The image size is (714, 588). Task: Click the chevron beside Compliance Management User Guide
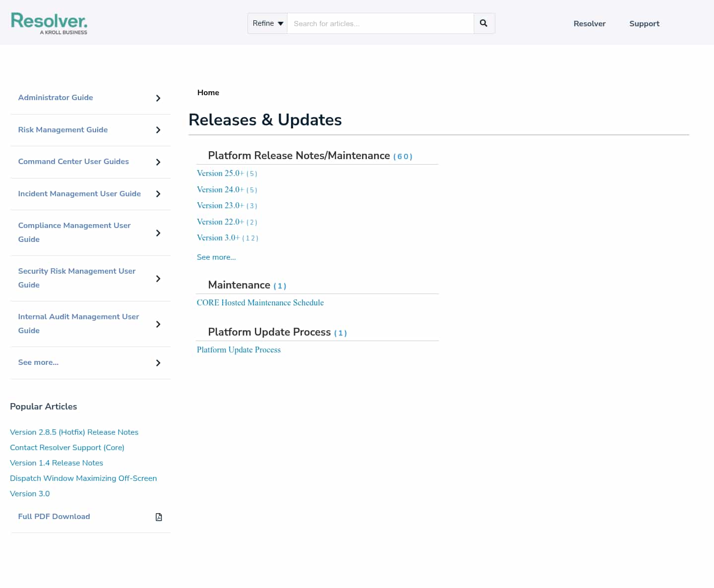tap(158, 233)
